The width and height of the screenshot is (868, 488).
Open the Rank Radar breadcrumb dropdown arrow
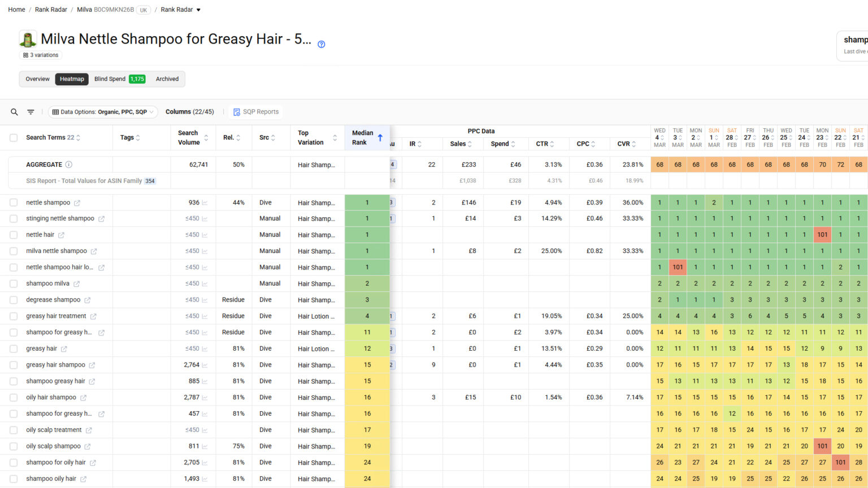tap(198, 10)
